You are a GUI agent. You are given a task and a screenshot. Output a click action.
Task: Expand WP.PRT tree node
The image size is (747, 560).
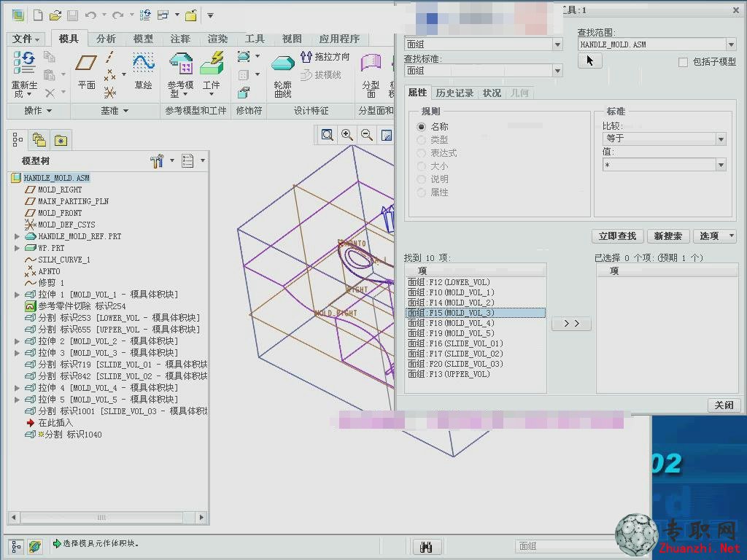coord(18,248)
